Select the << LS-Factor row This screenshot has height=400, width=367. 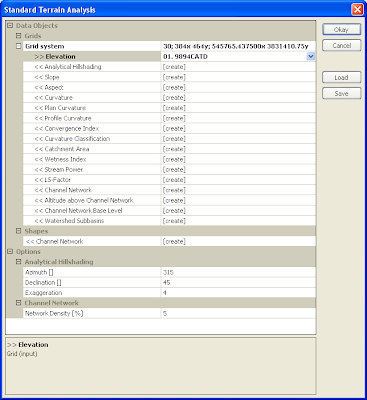(x=169, y=180)
